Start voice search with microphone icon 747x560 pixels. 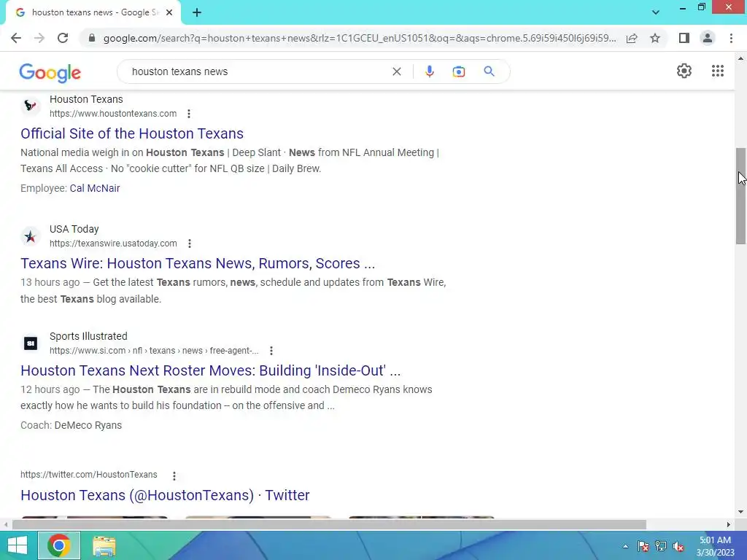click(429, 71)
